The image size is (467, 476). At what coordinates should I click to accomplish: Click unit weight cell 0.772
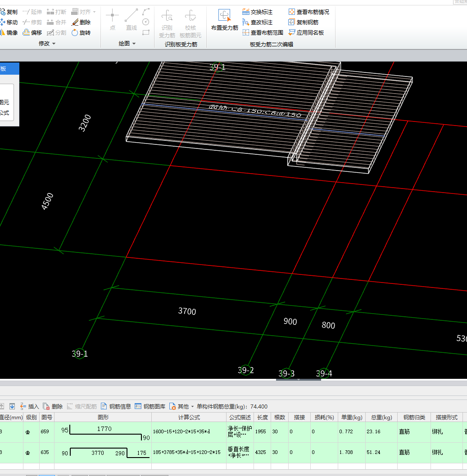pos(351,431)
